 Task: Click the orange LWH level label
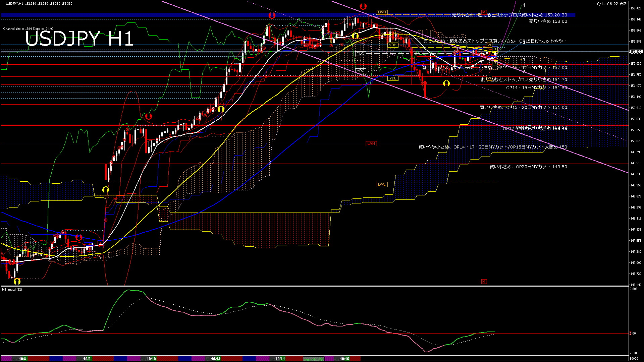tap(382, 12)
